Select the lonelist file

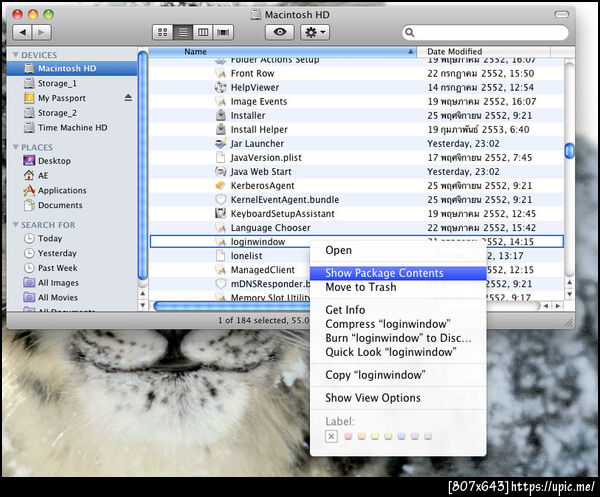point(230,256)
